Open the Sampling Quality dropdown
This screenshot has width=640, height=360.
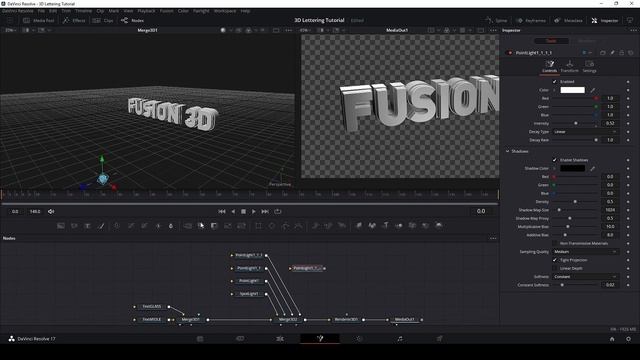tap(585, 252)
